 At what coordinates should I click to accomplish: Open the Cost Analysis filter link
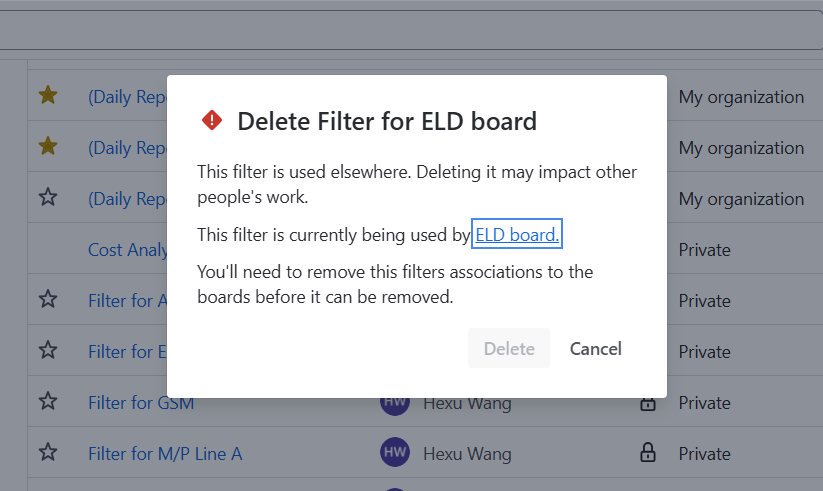coord(128,250)
